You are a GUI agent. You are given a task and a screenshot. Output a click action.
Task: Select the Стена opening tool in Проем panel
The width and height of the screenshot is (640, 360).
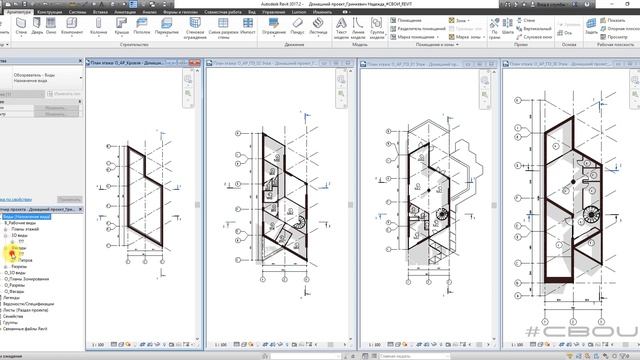click(526, 20)
